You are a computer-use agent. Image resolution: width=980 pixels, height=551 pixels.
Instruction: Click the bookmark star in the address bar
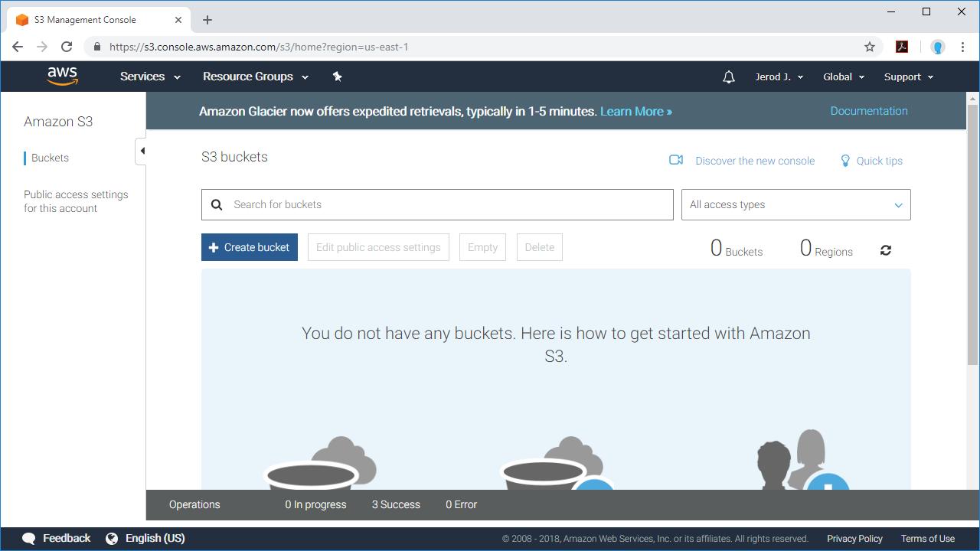tap(870, 47)
